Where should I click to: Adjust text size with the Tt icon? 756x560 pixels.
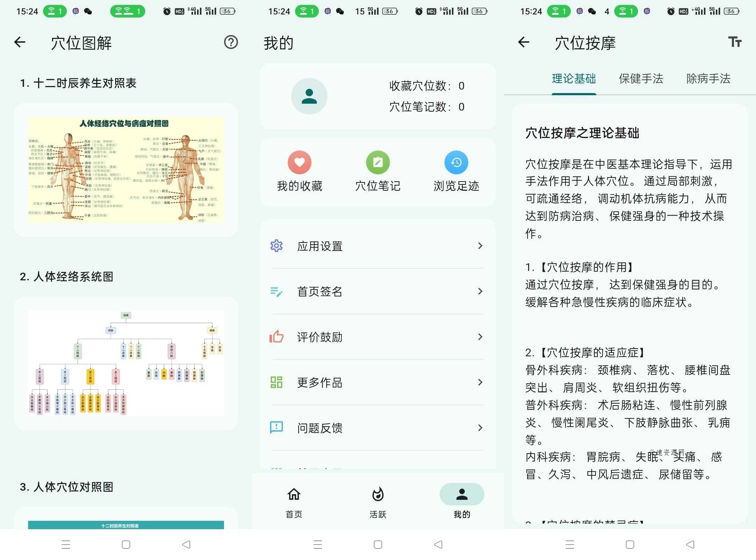tap(735, 42)
